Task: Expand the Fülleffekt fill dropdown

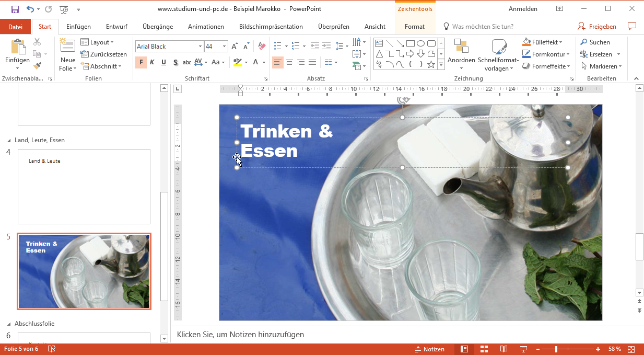Action: pyautogui.click(x=543, y=42)
